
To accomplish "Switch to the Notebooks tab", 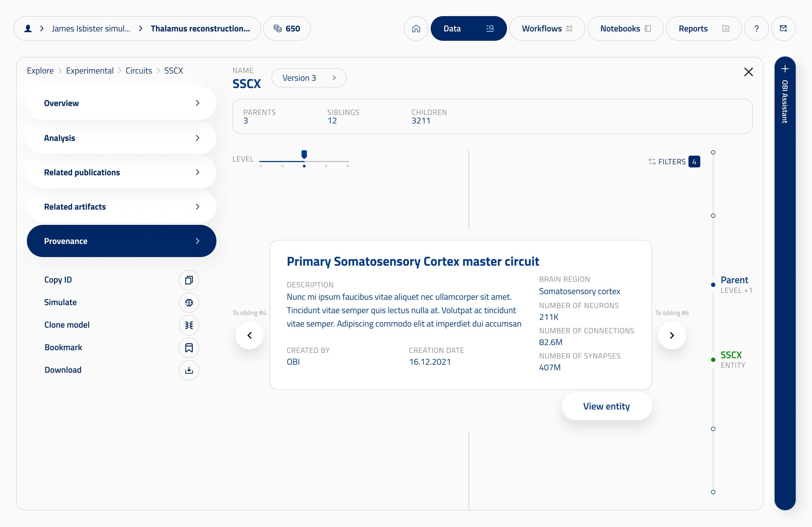I will tap(625, 29).
